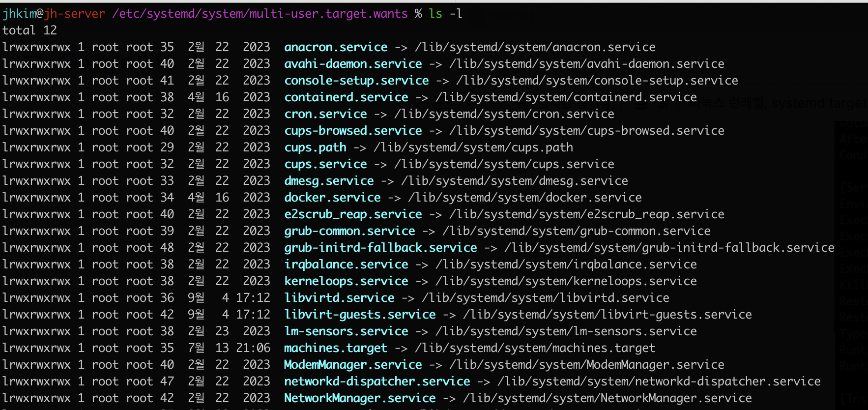Click target path /lib/systemd/system/kerneloops.service
The width and height of the screenshot is (868, 410).
click(566, 281)
